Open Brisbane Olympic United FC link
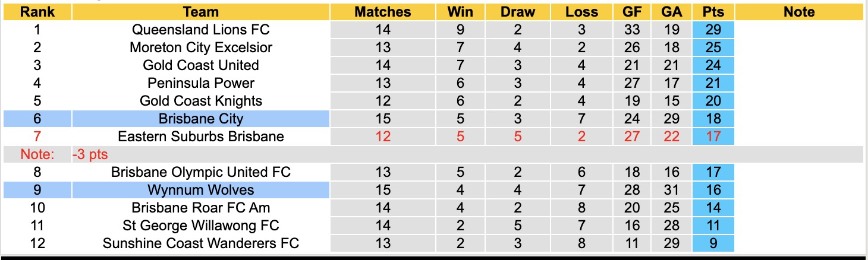The image size is (868, 260). coord(201,172)
